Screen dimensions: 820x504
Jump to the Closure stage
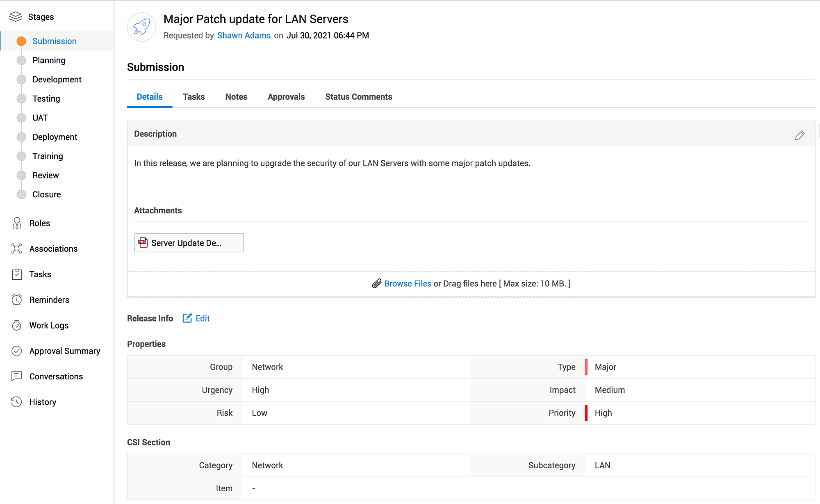coord(47,194)
